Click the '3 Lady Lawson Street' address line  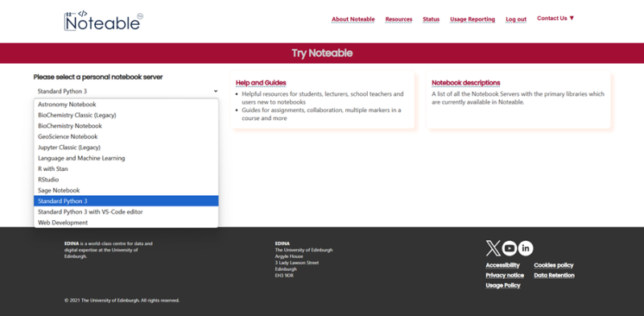pyautogui.click(x=297, y=263)
